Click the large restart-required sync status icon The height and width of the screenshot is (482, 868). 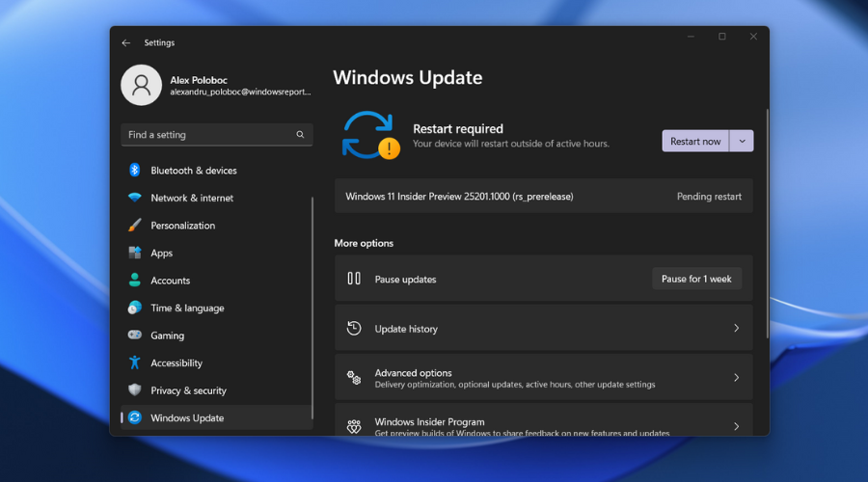click(370, 136)
